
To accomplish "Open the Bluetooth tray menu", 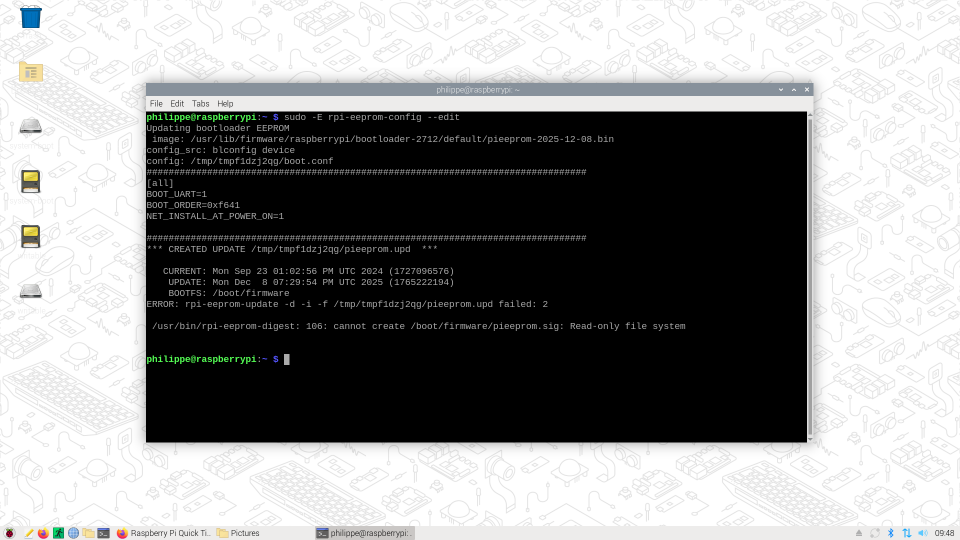I will click(x=891, y=533).
